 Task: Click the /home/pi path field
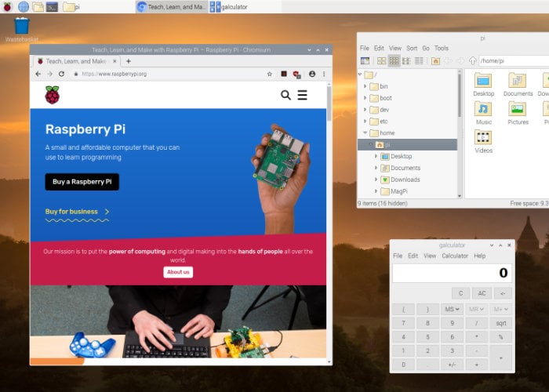514,61
